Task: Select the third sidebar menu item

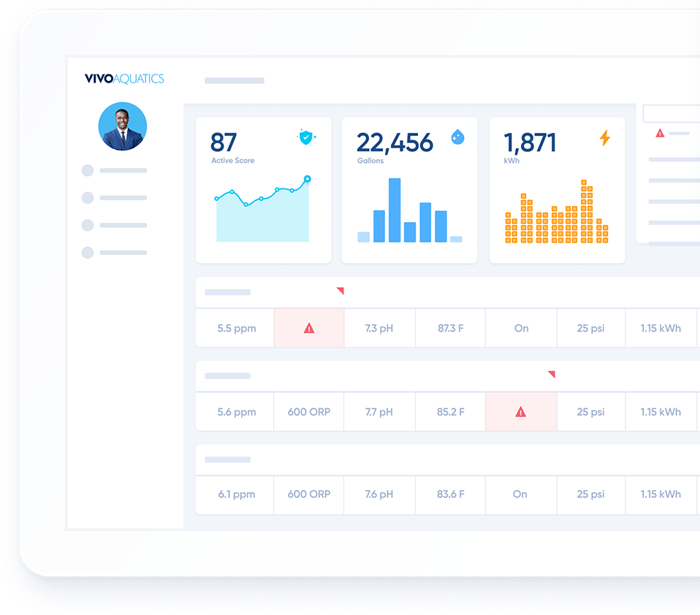Action: pyautogui.click(x=115, y=225)
